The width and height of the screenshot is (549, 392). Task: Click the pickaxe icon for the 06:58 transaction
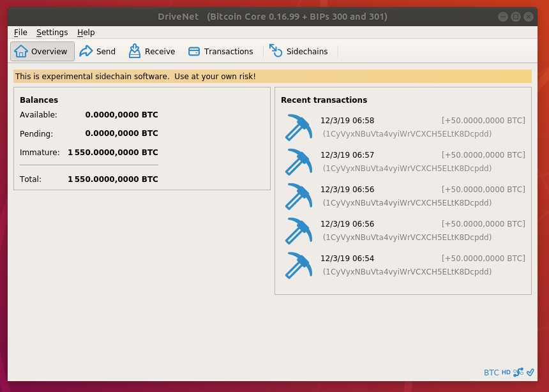[x=298, y=127]
